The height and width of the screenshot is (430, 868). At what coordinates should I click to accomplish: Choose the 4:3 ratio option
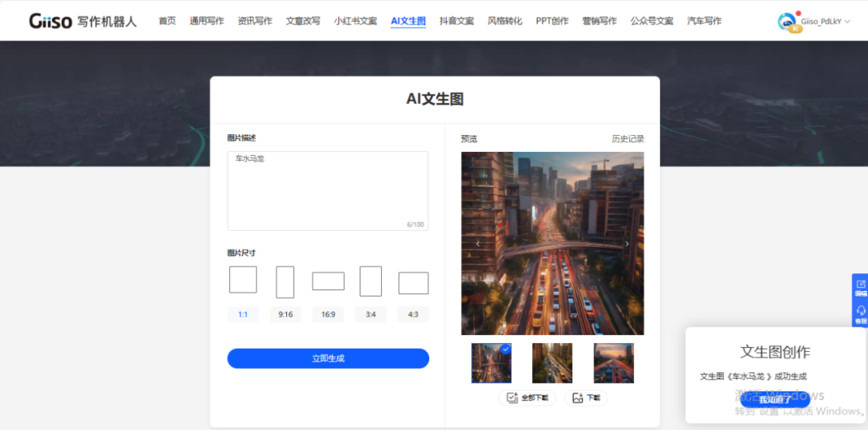coord(413,314)
